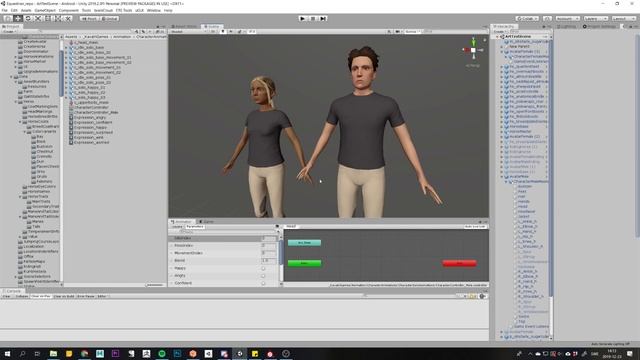Toggle Auto Live Link in Animator
Screen dimensions: 640x360
475,227
